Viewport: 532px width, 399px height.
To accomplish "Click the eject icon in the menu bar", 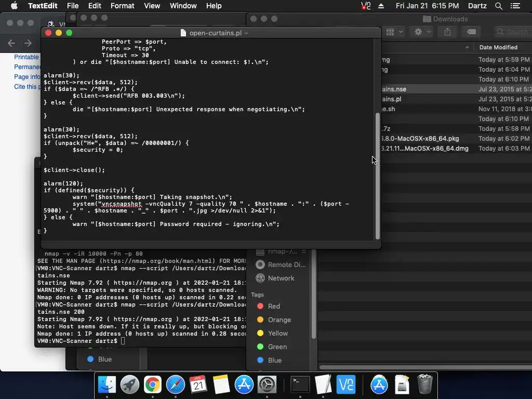I will pyautogui.click(x=381, y=6).
